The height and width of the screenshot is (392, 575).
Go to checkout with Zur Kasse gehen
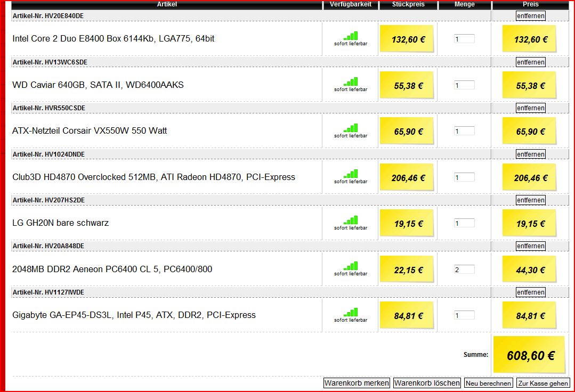point(543,383)
